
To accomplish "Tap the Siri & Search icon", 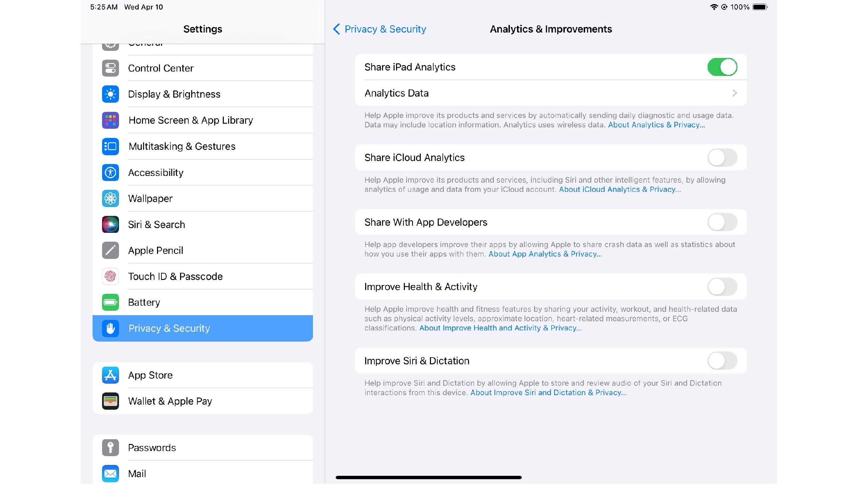I will coord(110,224).
